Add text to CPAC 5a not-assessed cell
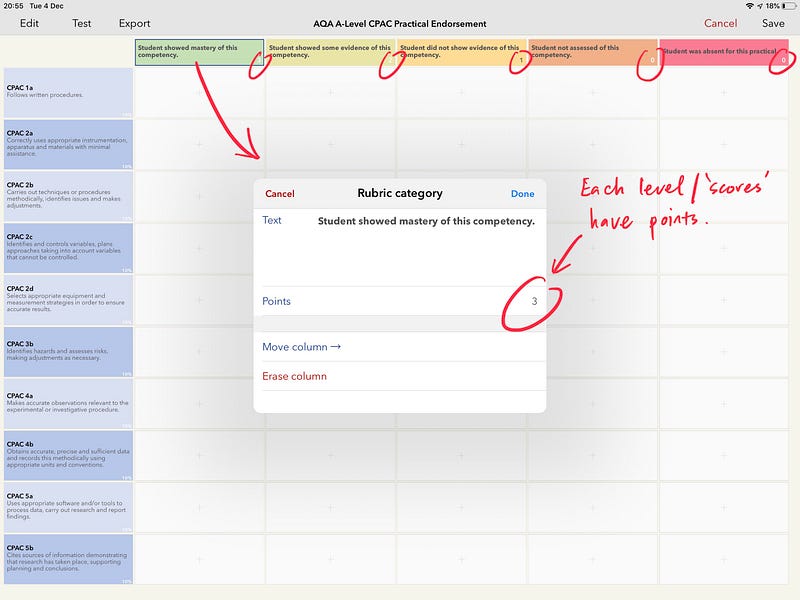Screen dimensions: 800x600 (593, 508)
